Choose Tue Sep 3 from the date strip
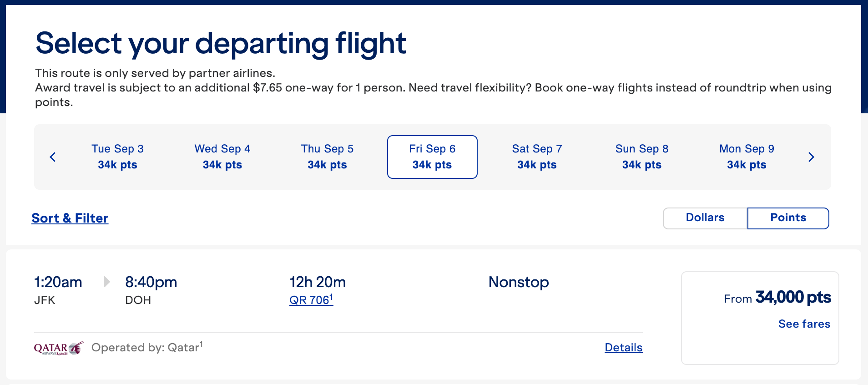Viewport: 868px width, 385px height. (x=117, y=157)
